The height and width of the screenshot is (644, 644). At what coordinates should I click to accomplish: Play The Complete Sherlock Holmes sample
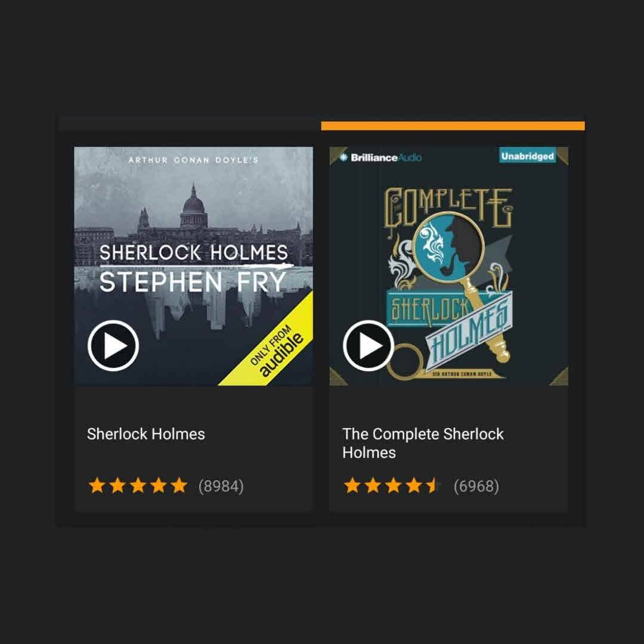[x=369, y=346]
